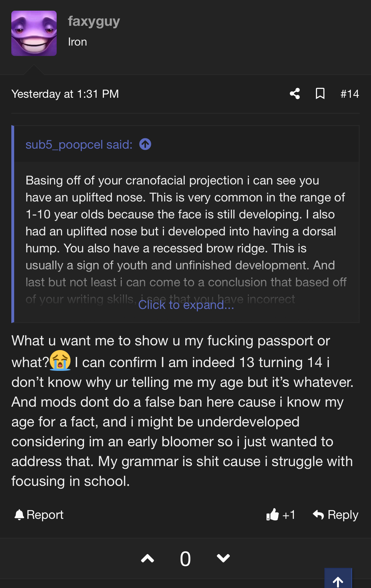Click the crying emoji in the post
The image size is (371, 588).
tap(60, 361)
